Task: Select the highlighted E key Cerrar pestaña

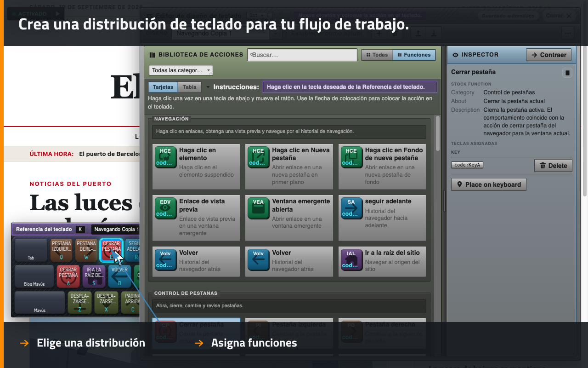Action: click(111, 250)
